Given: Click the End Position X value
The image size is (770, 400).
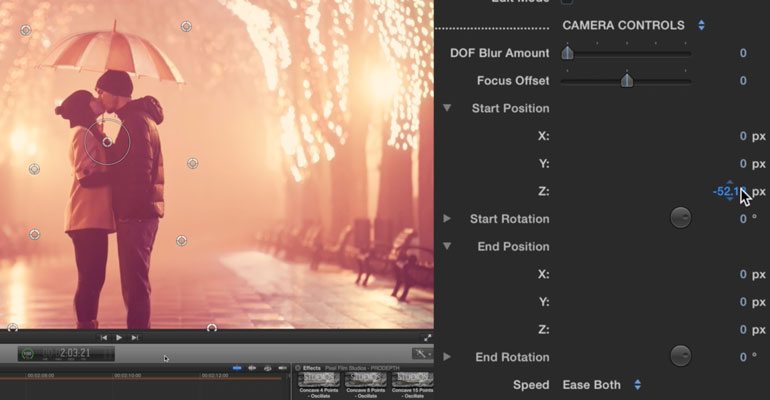Looking at the screenshot, I should point(743,274).
